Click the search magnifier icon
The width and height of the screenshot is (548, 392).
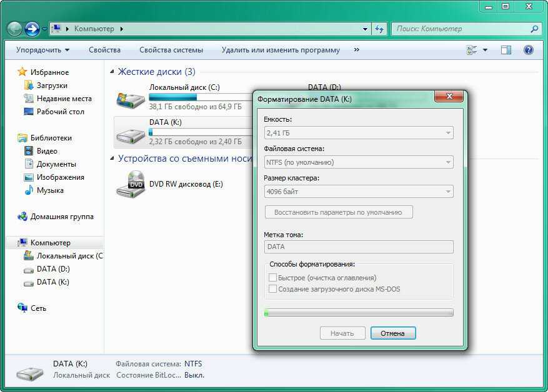click(x=534, y=29)
